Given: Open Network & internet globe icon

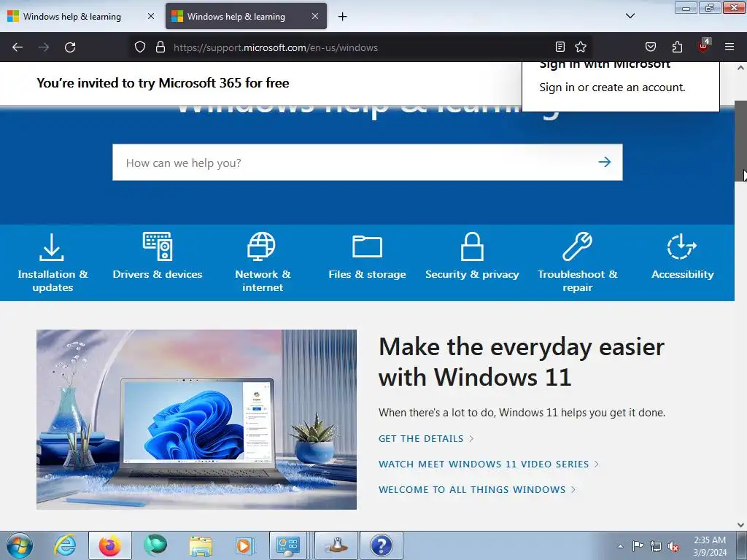Looking at the screenshot, I should 261,246.
